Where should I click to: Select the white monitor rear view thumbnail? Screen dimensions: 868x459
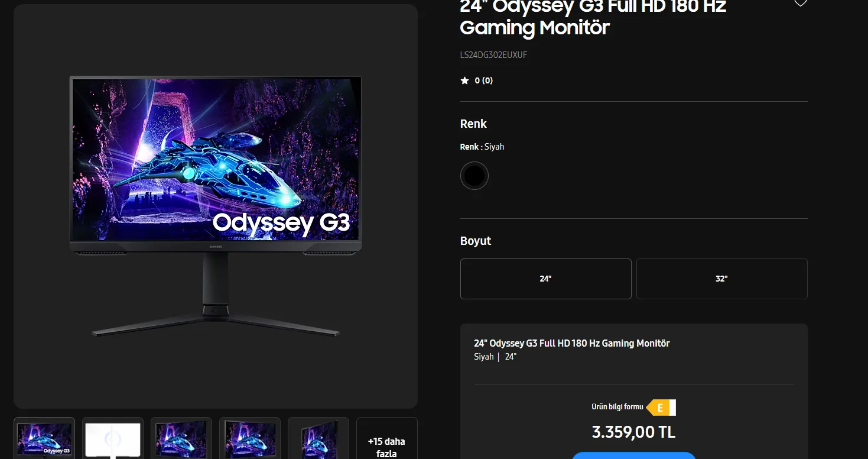point(113,438)
